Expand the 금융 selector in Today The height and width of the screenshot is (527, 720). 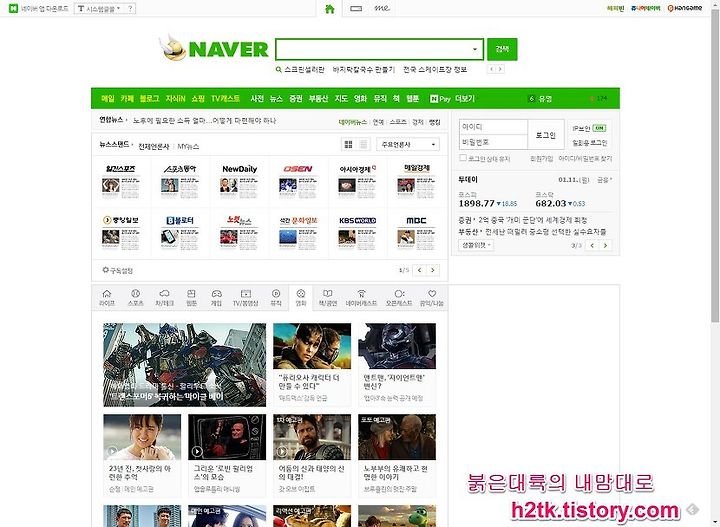tap(604, 180)
